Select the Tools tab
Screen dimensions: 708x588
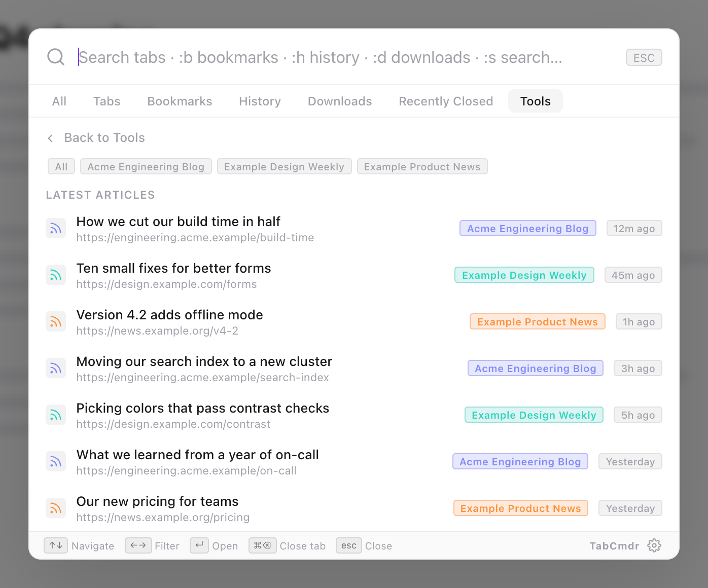[x=536, y=101]
